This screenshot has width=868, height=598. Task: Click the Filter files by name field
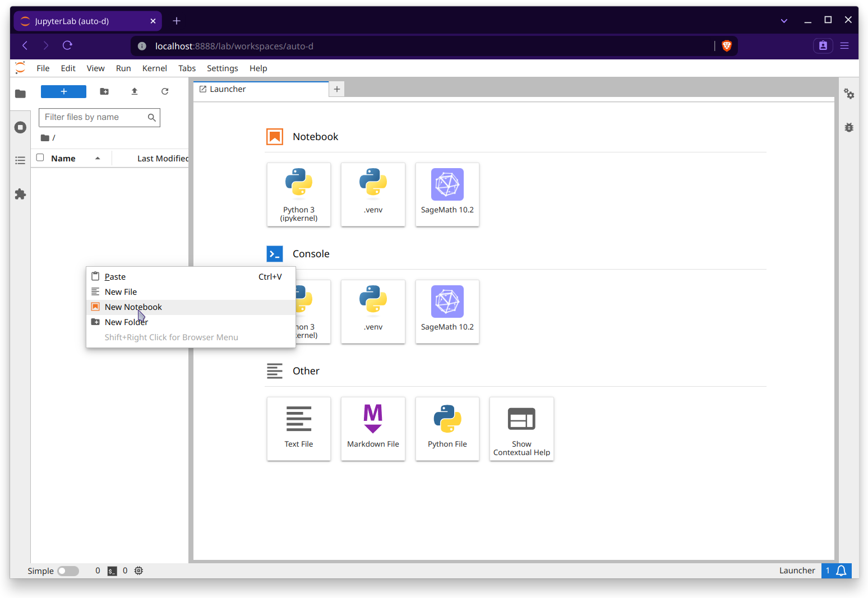click(93, 117)
